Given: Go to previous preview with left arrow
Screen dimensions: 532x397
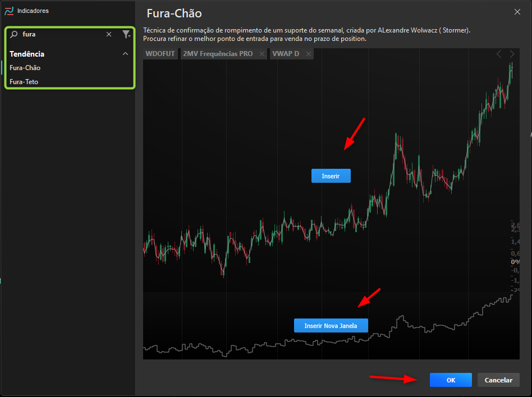Looking at the screenshot, I should [499, 54].
